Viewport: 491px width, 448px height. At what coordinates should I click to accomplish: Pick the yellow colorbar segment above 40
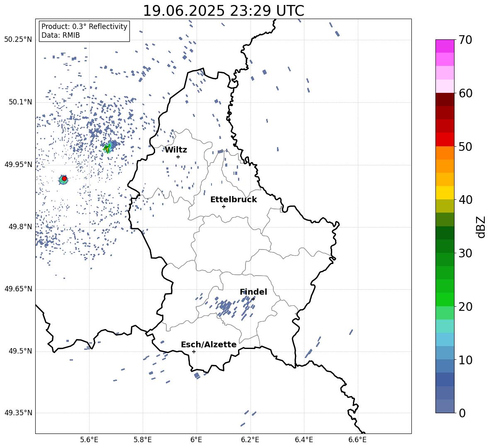point(445,193)
